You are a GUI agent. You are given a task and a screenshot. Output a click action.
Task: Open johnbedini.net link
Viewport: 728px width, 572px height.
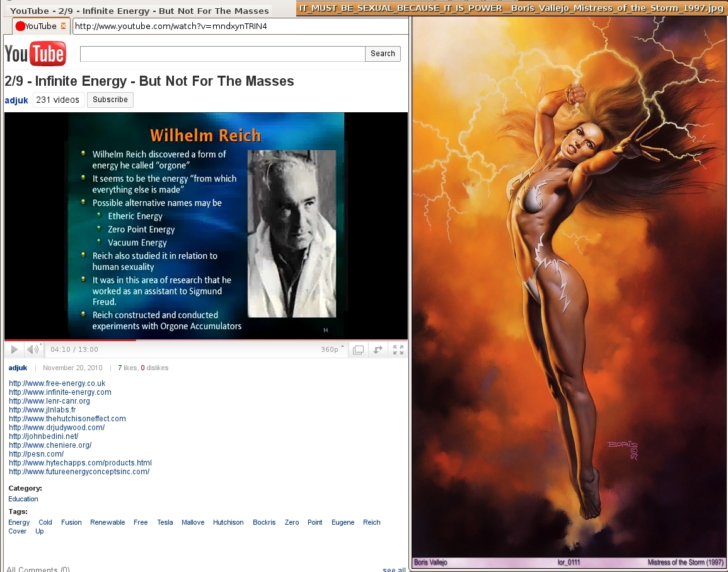tap(43, 436)
